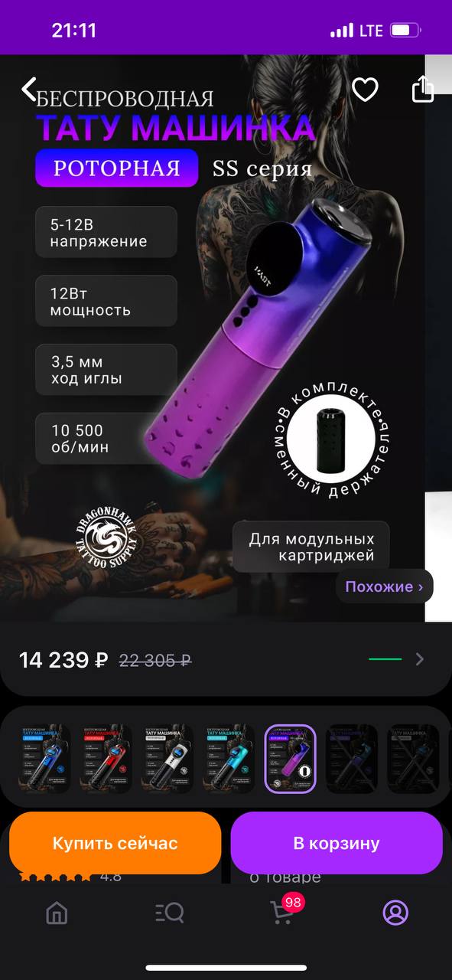Tap the back arrow icon

click(29, 90)
